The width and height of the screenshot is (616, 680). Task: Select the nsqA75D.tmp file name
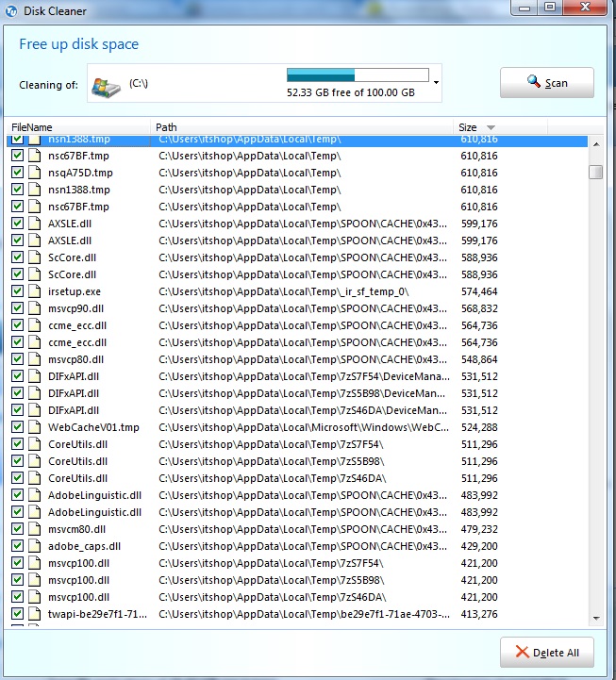[x=80, y=173]
